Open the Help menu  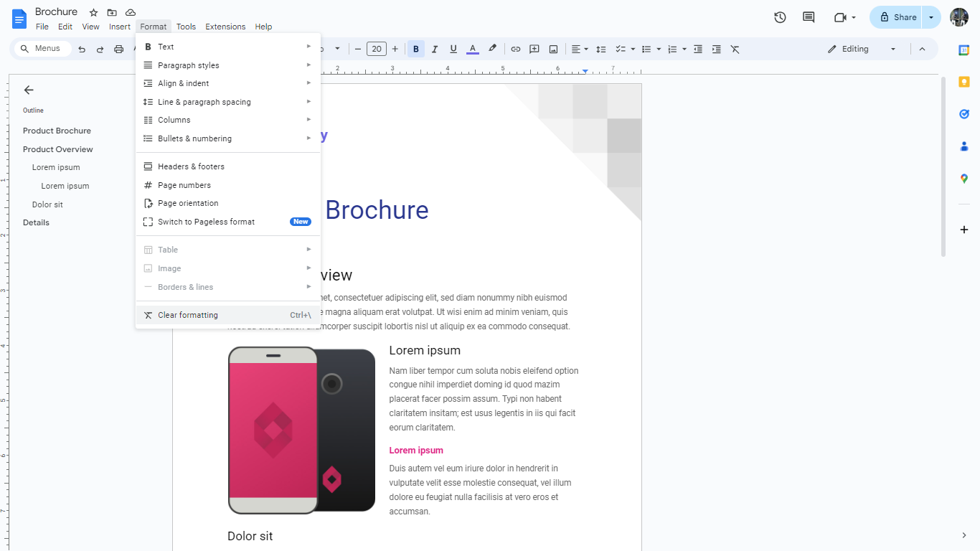(x=263, y=27)
